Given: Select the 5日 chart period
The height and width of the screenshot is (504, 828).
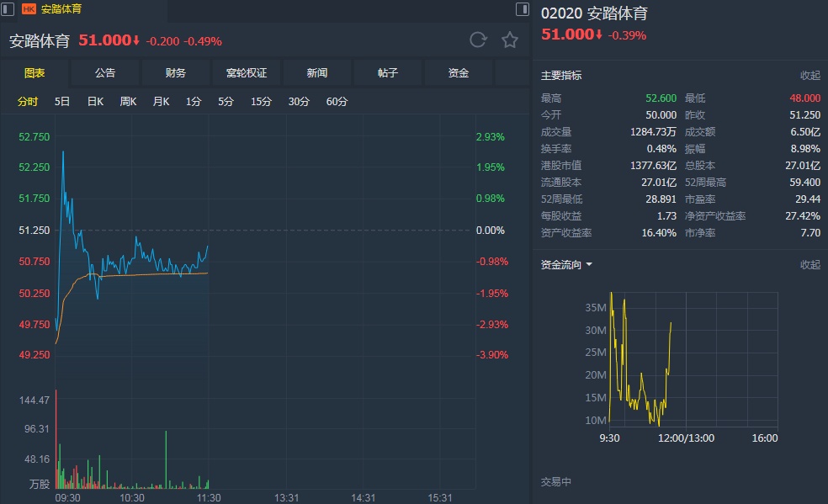Looking at the screenshot, I should (x=61, y=101).
